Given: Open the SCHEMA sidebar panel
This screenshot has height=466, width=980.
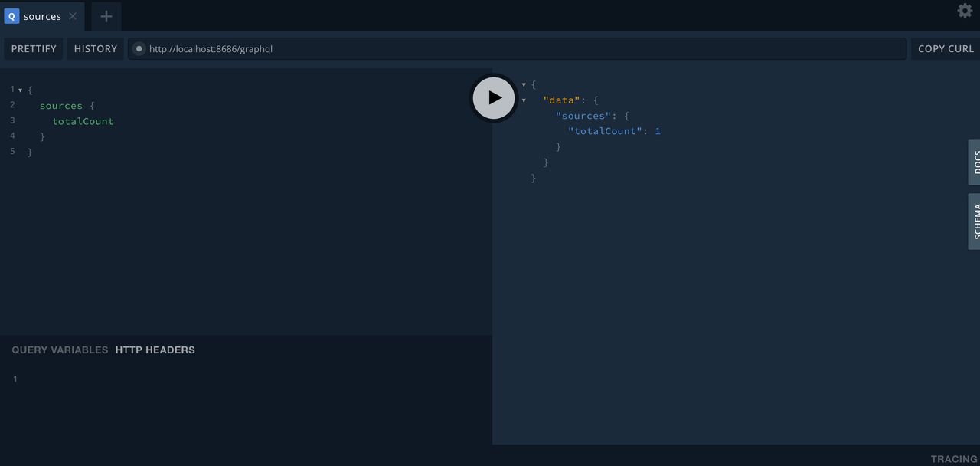Looking at the screenshot, I should 975,222.
